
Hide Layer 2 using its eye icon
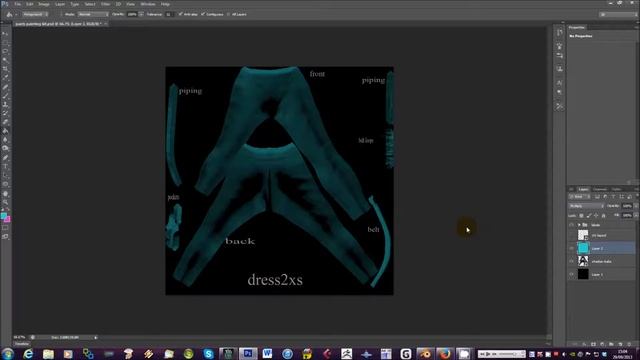(571, 248)
